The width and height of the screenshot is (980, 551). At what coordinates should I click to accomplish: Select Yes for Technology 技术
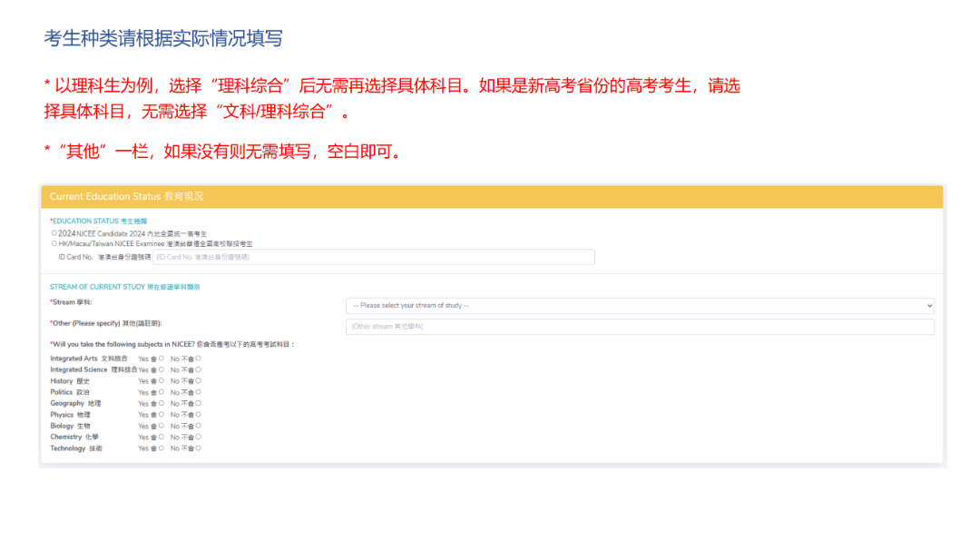162,448
